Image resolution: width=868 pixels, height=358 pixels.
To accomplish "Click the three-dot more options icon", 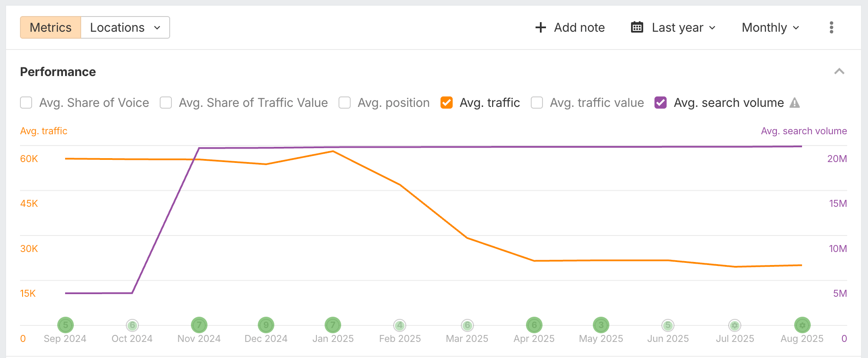I will (x=831, y=27).
